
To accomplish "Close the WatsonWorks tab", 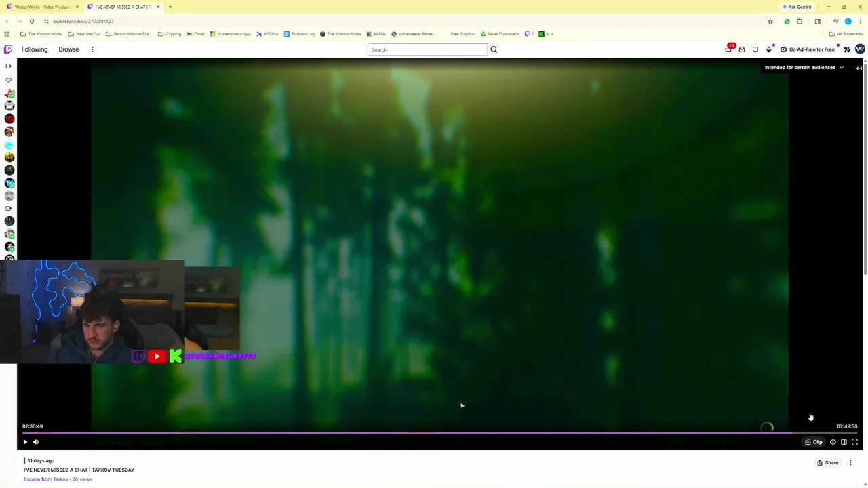I will pyautogui.click(x=77, y=7).
